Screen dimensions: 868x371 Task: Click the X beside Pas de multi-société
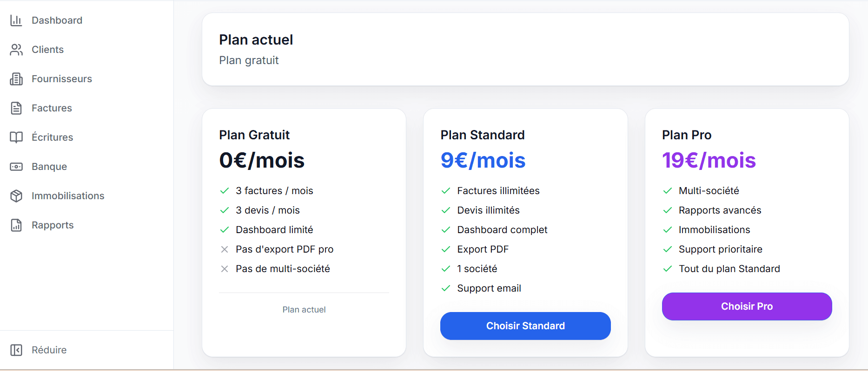pyautogui.click(x=225, y=268)
